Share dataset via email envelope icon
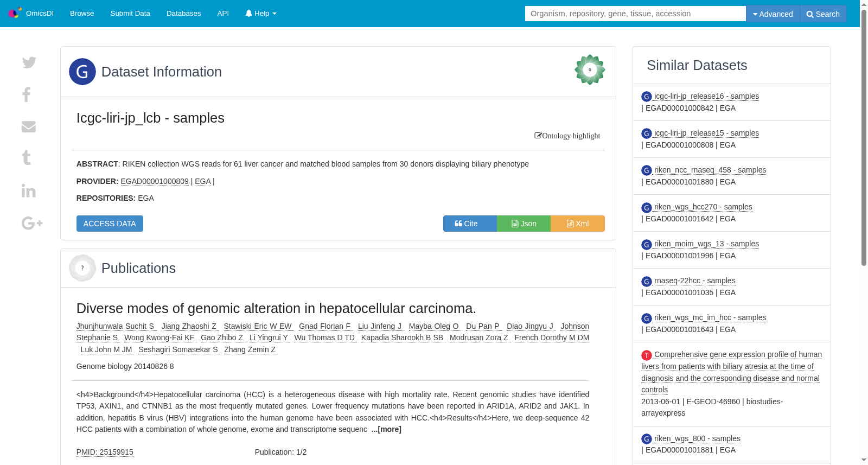This screenshot has height=465, width=868. tap(29, 126)
